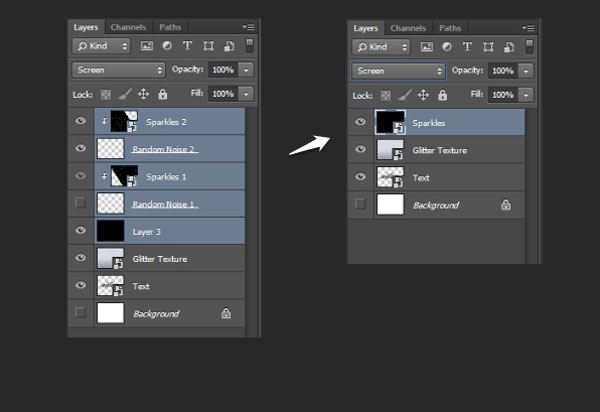Filter type layers in right Layers panel
600x412 pixels.
tap(467, 47)
